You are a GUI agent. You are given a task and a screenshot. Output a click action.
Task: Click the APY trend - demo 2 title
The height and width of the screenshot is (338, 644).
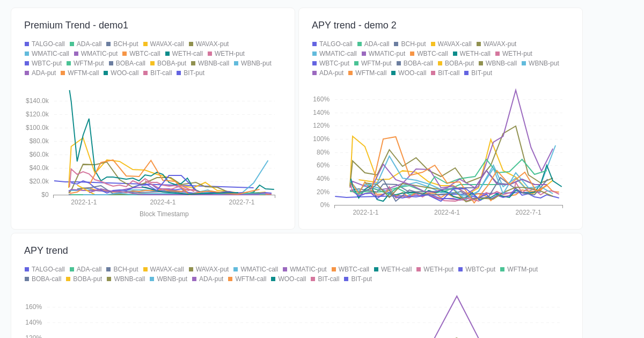coord(355,25)
